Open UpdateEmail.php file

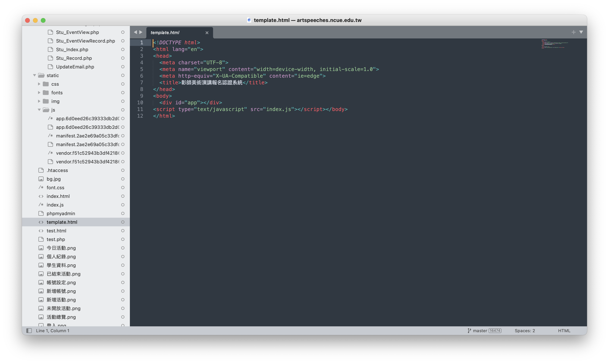[75, 67]
